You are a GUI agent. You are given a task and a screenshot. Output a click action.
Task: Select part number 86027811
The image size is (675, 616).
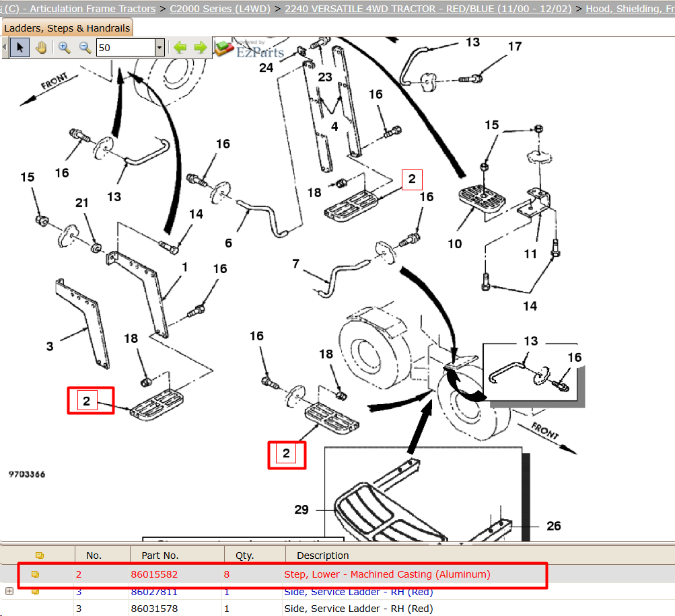pos(154,592)
